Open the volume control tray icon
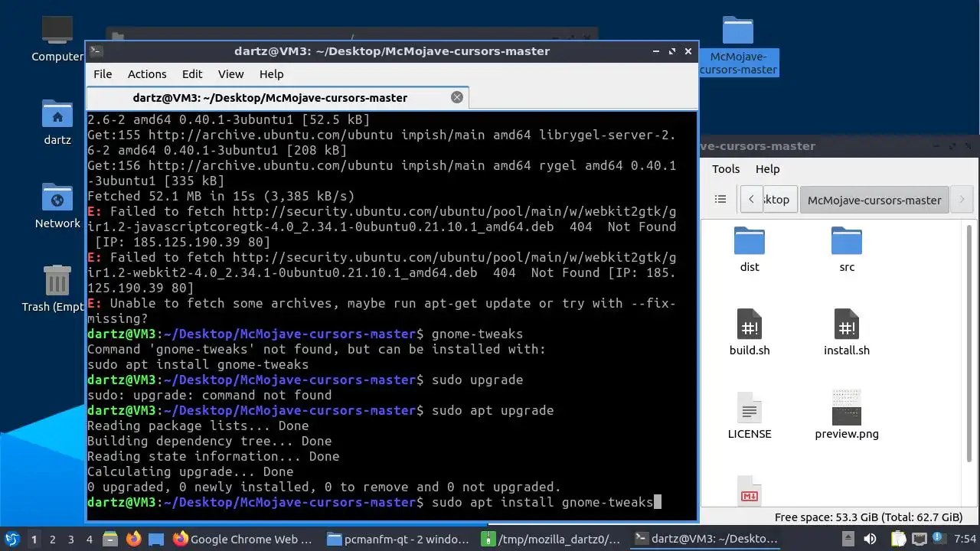Image resolution: width=980 pixels, height=551 pixels. click(870, 539)
